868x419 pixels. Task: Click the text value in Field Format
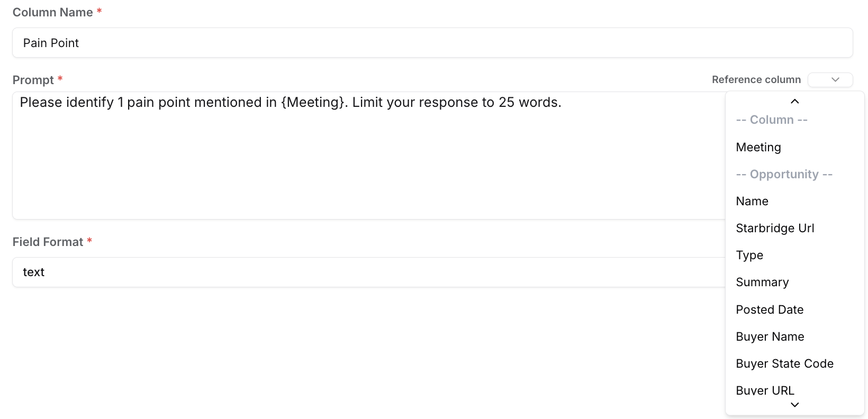[x=33, y=272]
